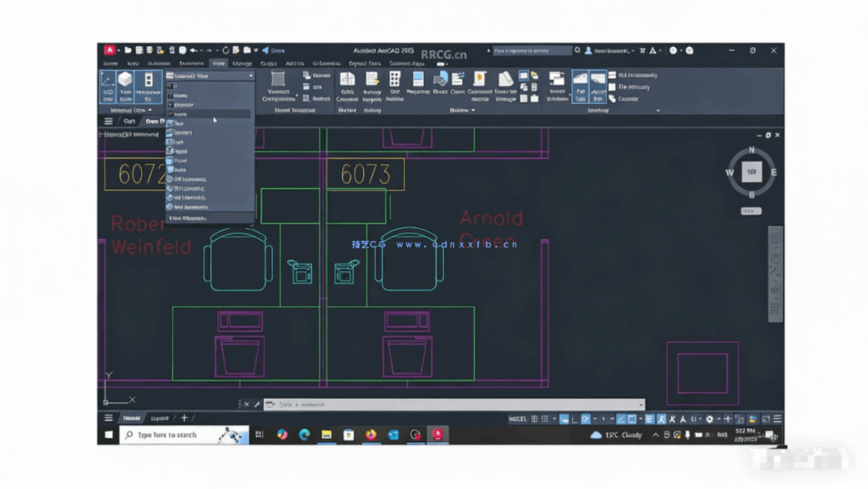Image resolution: width=868 pixels, height=489 pixels.
Task: Toggle grid display on the status bar
Action: tap(534, 418)
